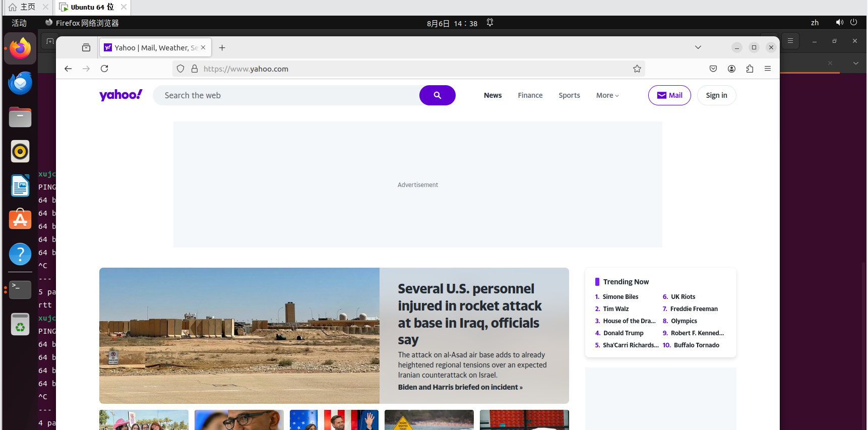Open trending topic Olympics

[x=684, y=321]
